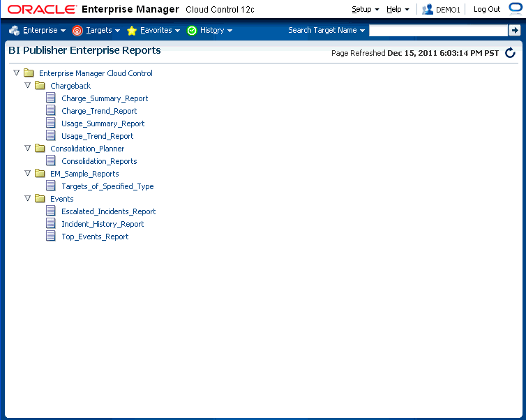This screenshot has width=526, height=420.
Task: Open the Top_Events_Report link
Action: pos(95,237)
